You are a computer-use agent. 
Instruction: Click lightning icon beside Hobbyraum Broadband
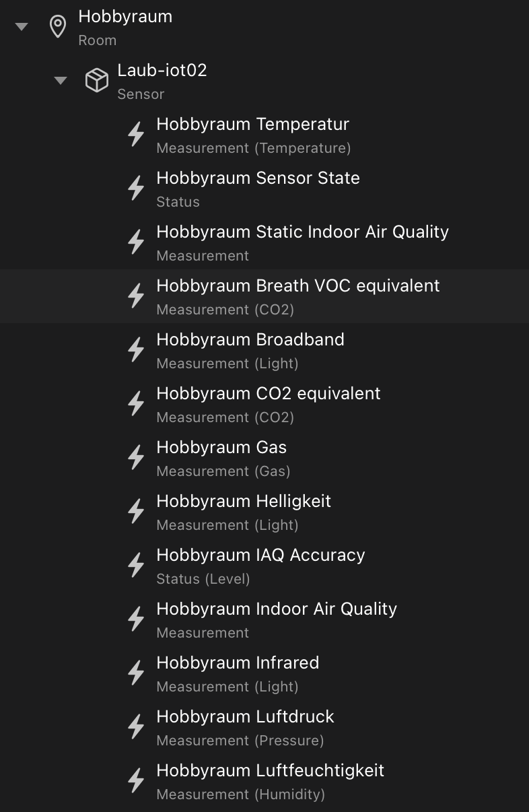[x=137, y=349]
